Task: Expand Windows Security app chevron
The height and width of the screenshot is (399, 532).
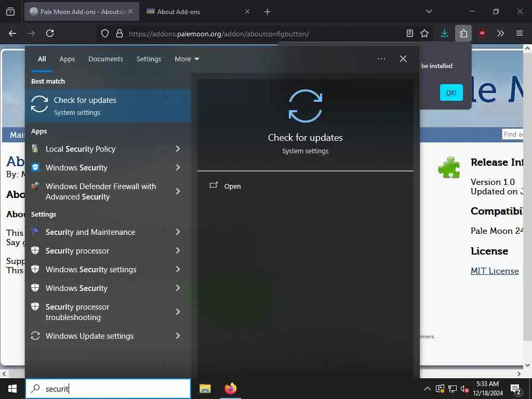Action: pyautogui.click(x=178, y=167)
